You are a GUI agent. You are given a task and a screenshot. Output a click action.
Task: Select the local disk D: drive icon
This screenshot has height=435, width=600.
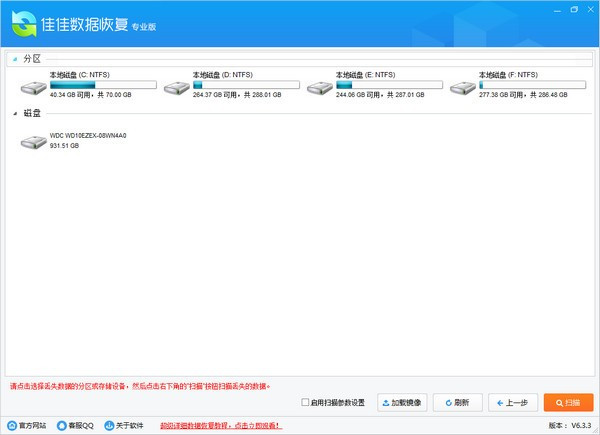tap(177, 88)
